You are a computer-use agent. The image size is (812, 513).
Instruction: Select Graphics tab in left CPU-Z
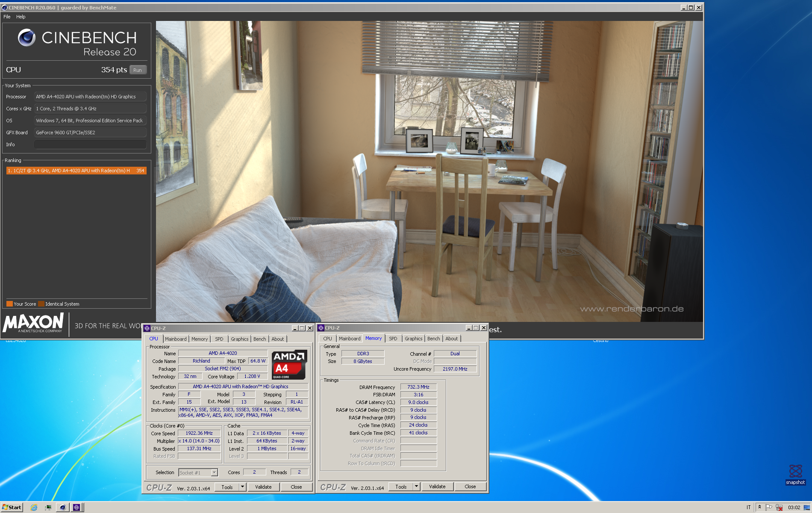(x=239, y=339)
